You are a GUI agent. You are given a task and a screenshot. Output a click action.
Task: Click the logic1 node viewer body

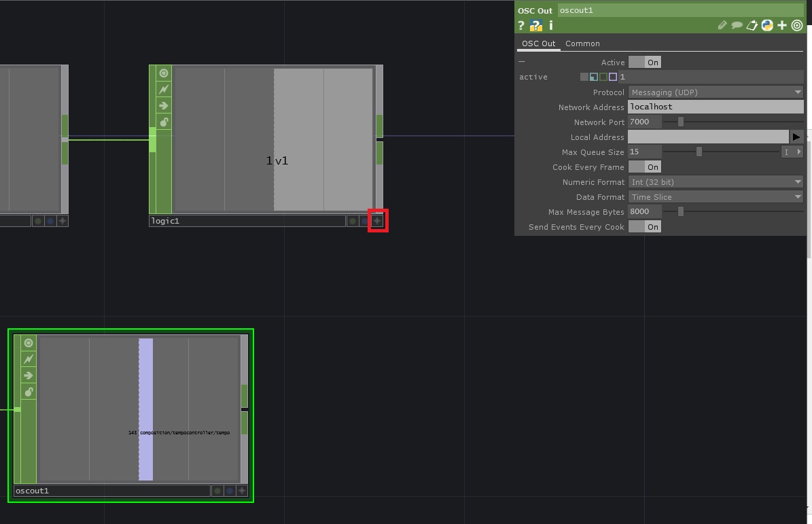(x=273, y=140)
